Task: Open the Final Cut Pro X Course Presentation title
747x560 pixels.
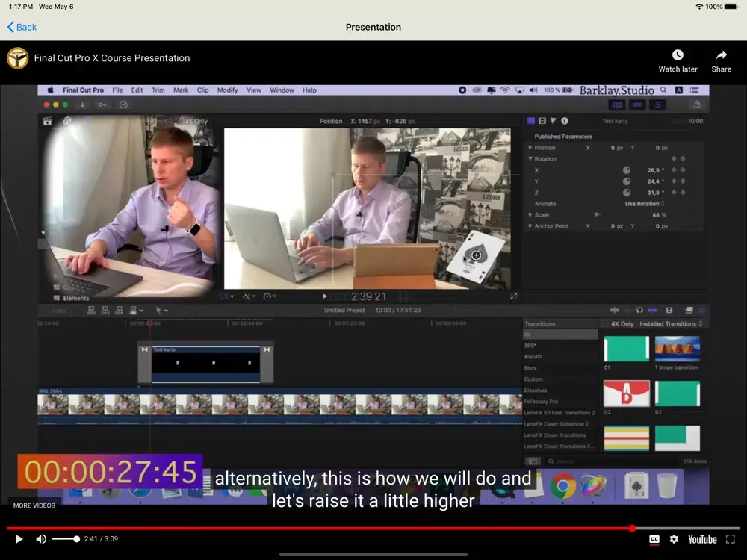Action: pyautogui.click(x=112, y=58)
